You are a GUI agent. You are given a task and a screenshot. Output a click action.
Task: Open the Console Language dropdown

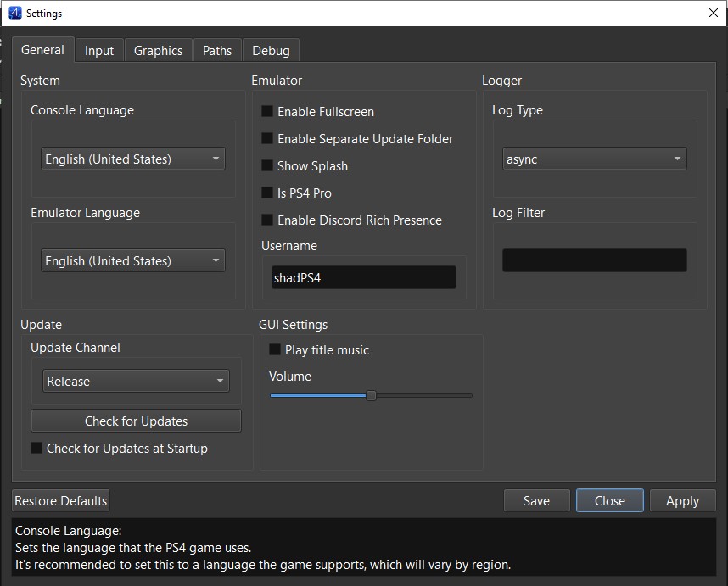pos(133,159)
